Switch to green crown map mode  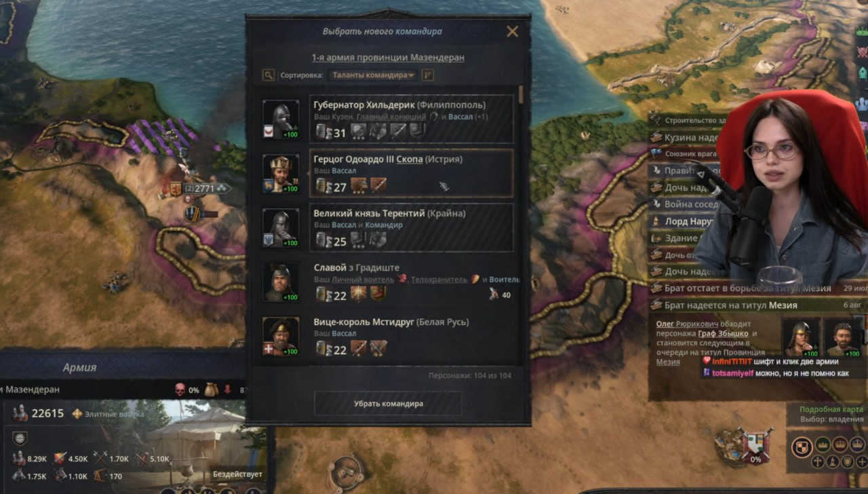[823, 444]
